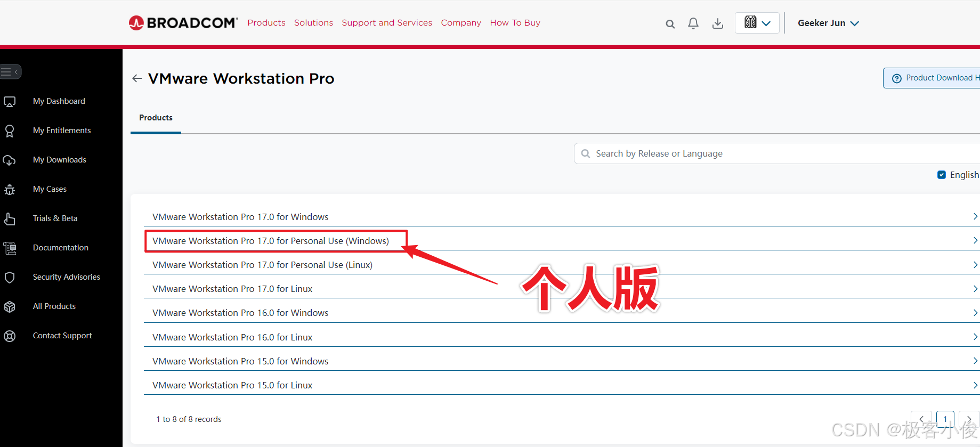Select the Products tab
The width and height of the screenshot is (980, 447).
tap(156, 118)
